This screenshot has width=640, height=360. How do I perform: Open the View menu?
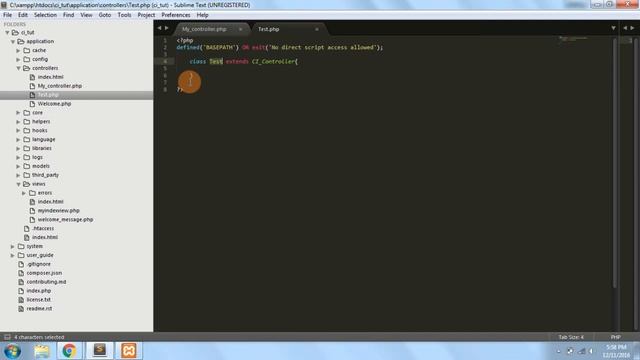pos(86,15)
